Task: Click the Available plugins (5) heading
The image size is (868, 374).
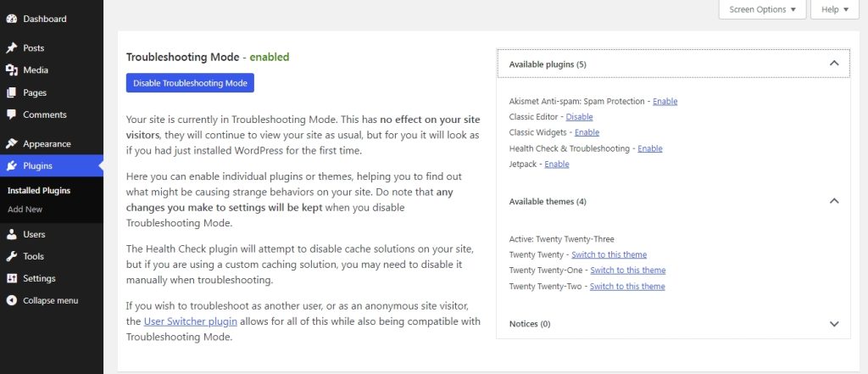Action: 548,64
